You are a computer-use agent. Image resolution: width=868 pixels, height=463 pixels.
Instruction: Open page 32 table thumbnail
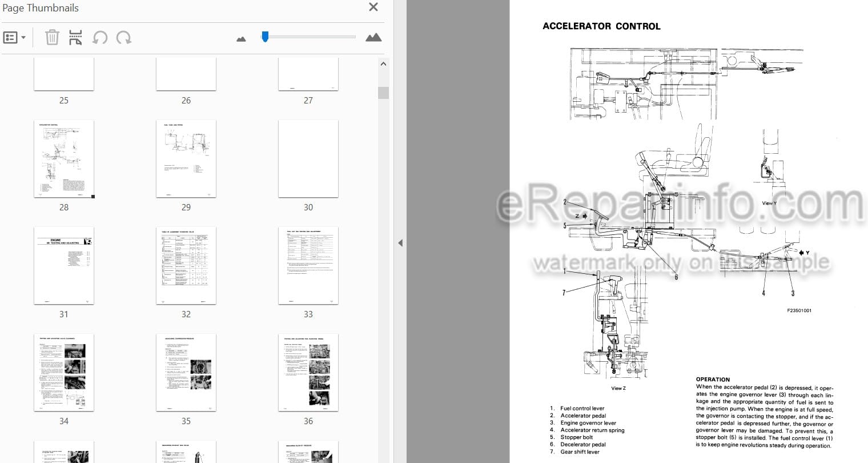(x=186, y=266)
